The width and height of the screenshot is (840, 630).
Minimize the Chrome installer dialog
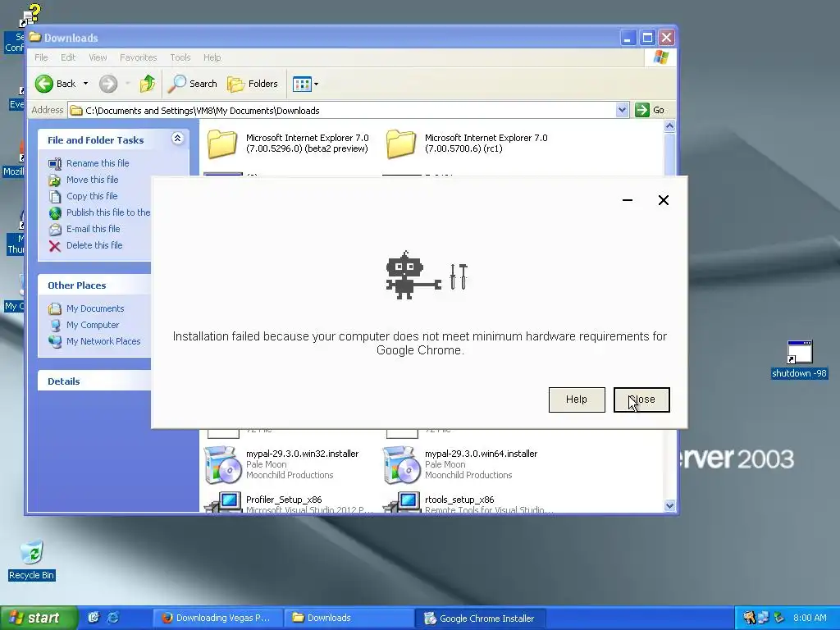pos(628,200)
